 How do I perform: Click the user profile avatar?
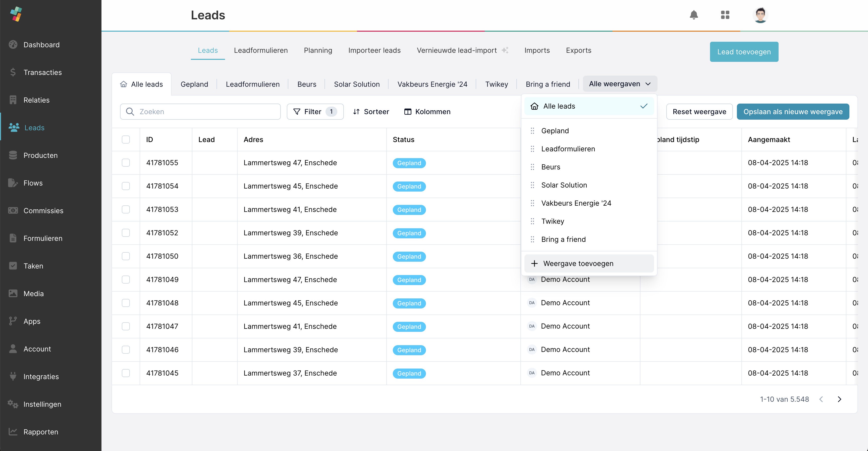click(760, 15)
